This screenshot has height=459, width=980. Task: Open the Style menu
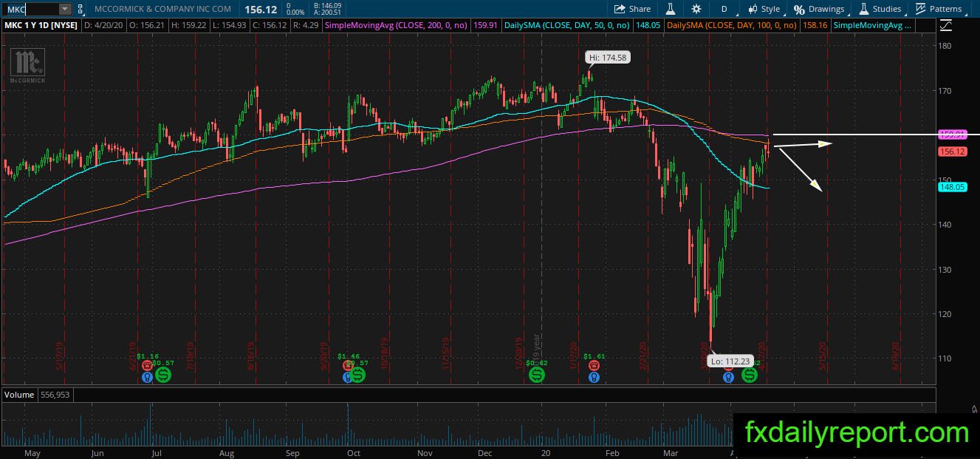pyautogui.click(x=764, y=9)
